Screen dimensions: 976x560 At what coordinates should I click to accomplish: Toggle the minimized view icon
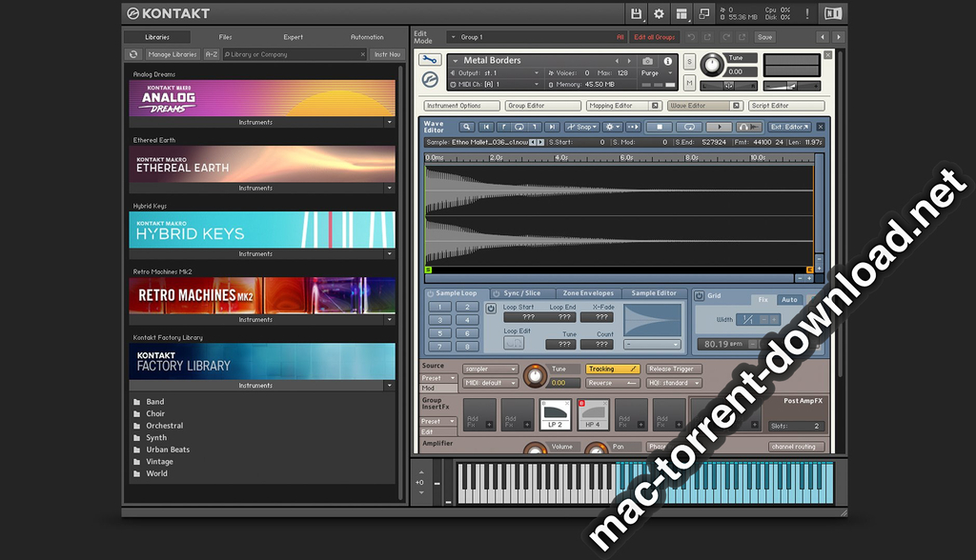[x=704, y=13]
